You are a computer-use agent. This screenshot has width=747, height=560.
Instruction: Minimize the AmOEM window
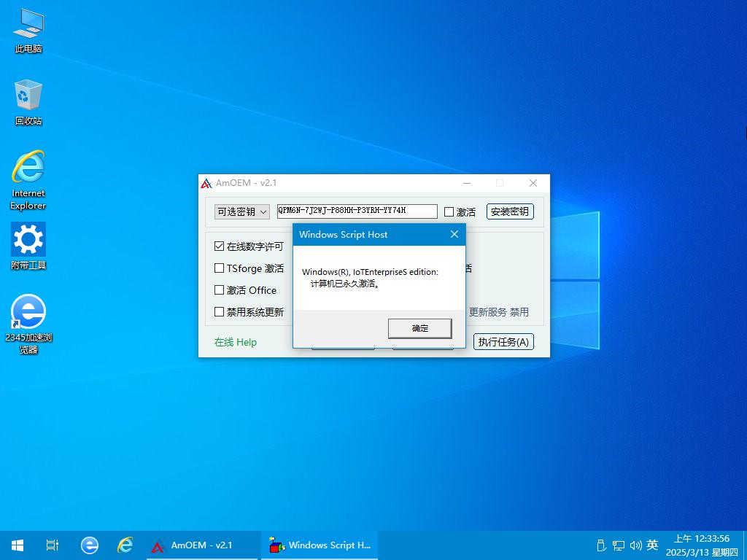467,183
